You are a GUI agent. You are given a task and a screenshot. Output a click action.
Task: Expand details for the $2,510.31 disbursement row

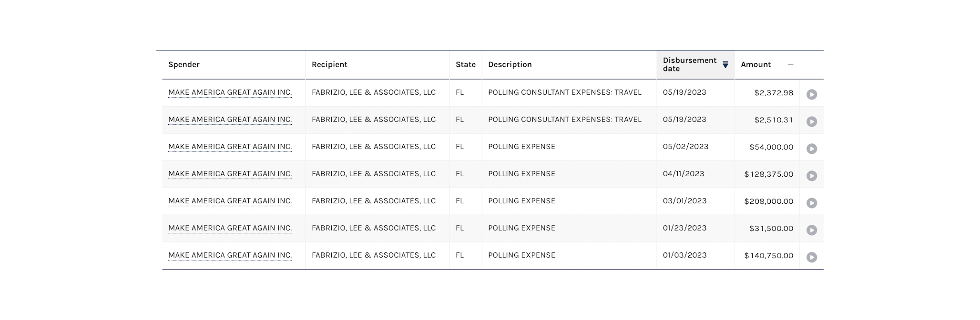pos(811,121)
